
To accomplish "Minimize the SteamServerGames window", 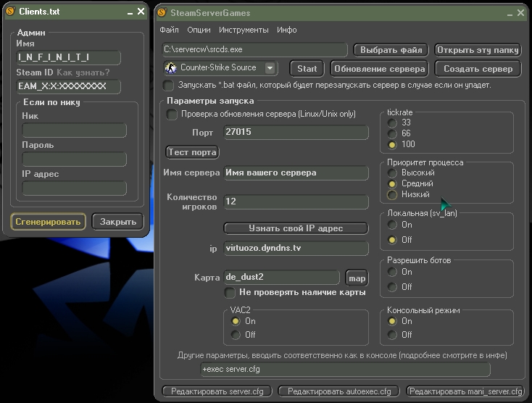I will 510,14.
